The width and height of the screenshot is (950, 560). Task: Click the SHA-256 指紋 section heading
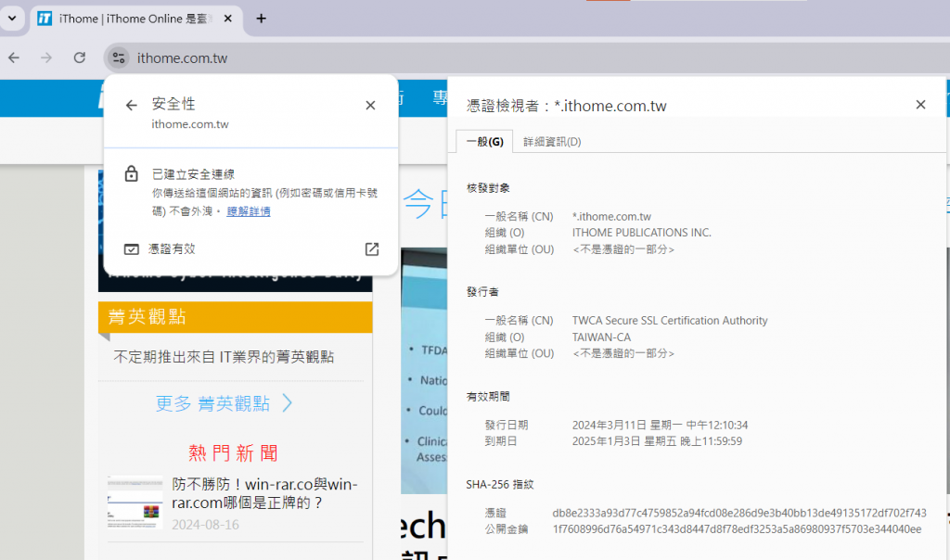pos(500,484)
